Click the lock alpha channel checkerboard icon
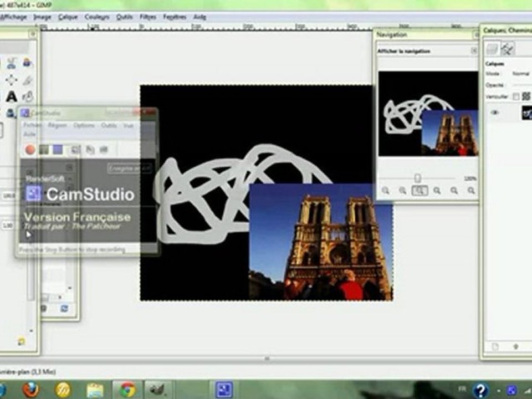This screenshot has width=532, height=399. coord(526,96)
